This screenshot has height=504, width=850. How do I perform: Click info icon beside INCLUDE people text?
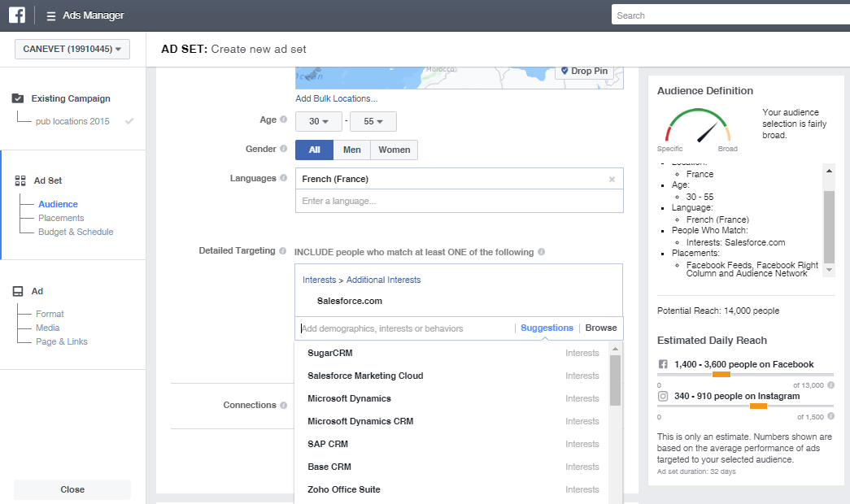click(x=541, y=251)
